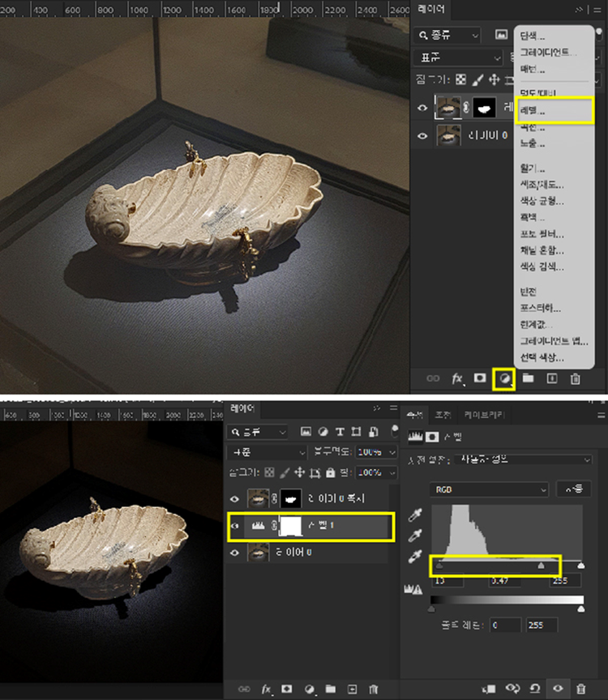
Task: Click the delete layer trash icon in top panel
Action: [x=575, y=378]
